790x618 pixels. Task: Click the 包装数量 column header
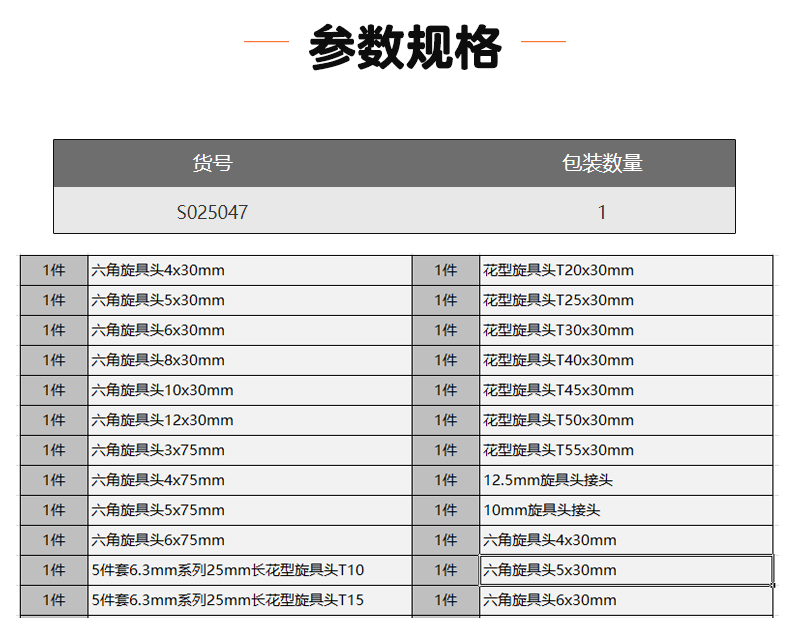coord(602,163)
